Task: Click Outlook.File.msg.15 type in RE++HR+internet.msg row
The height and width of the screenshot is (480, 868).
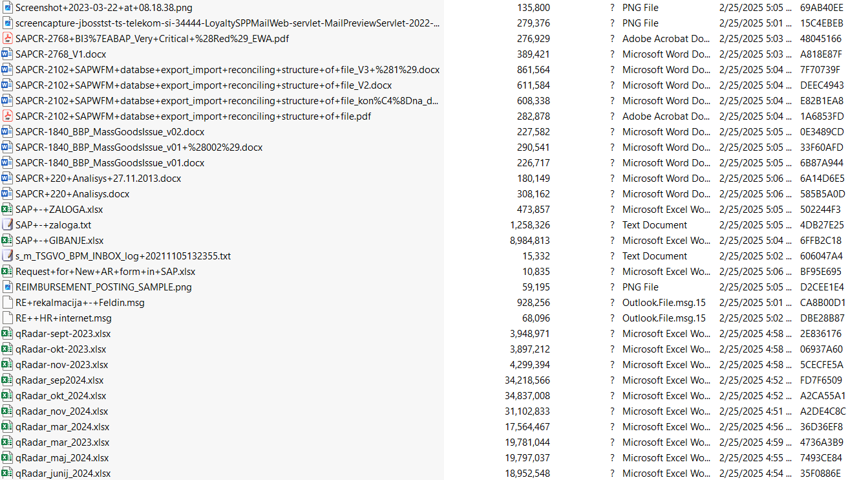Action: [664, 318]
